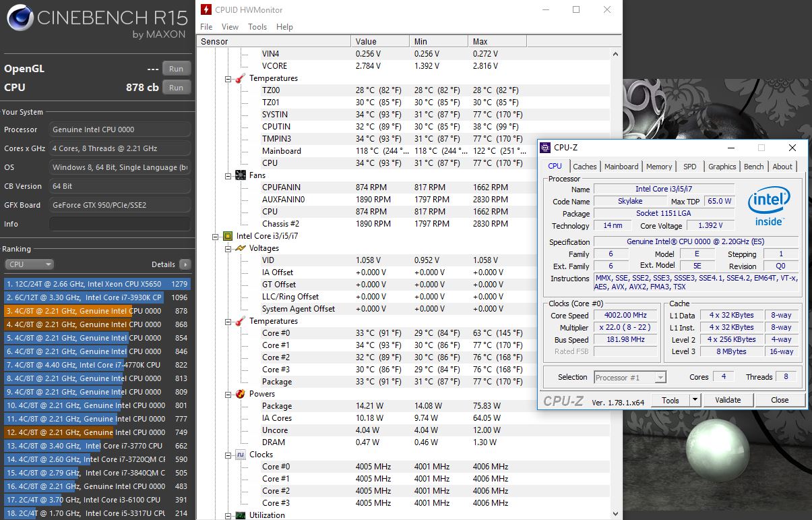Click the Clocks waveform icon in tree

(240, 455)
